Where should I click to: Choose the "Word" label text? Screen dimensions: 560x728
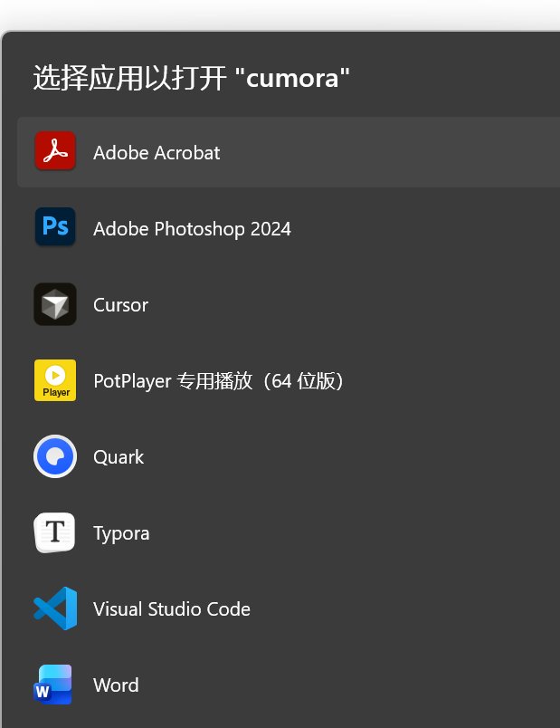116,685
